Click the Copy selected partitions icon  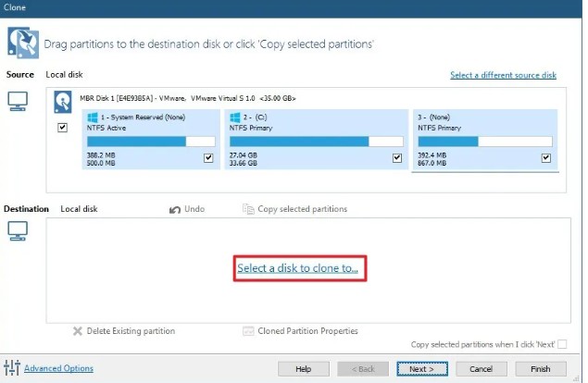click(x=248, y=209)
